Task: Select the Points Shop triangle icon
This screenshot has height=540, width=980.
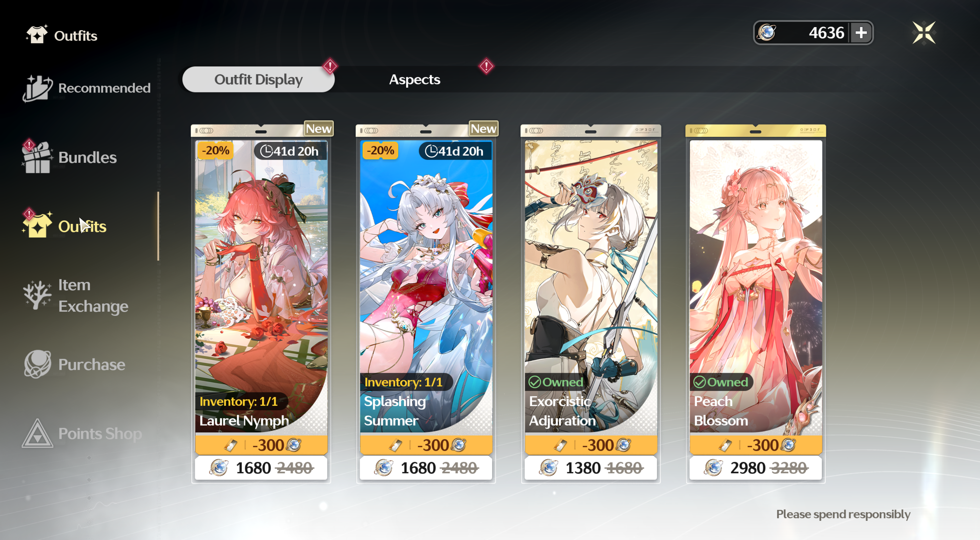Action: click(37, 433)
